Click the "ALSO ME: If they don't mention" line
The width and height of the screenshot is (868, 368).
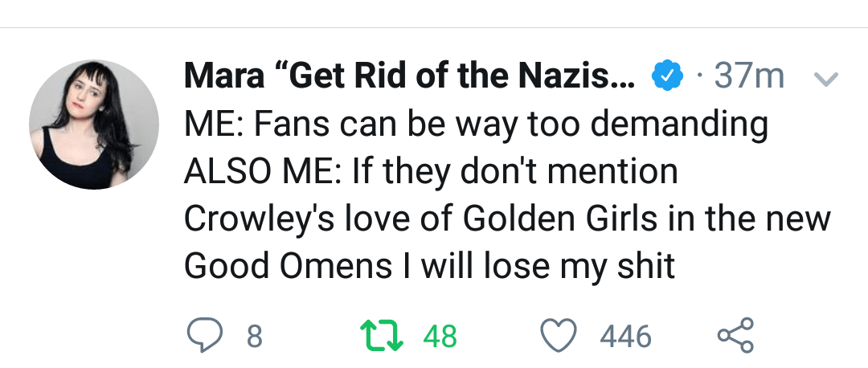pyautogui.click(x=431, y=171)
